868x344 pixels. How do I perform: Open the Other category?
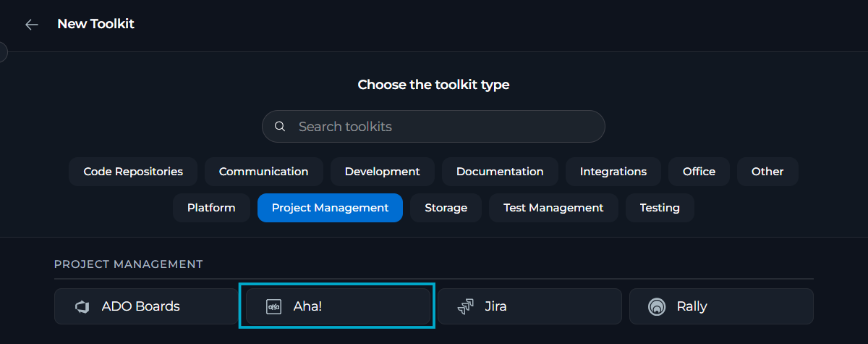click(767, 172)
